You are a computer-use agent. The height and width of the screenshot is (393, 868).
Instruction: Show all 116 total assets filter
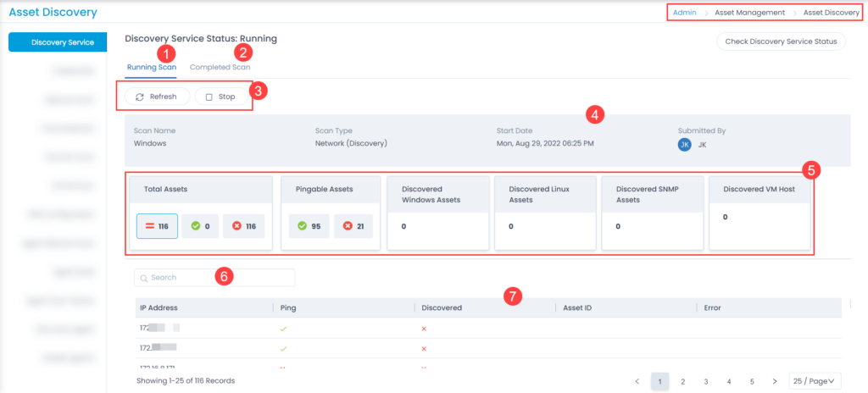pyautogui.click(x=157, y=226)
